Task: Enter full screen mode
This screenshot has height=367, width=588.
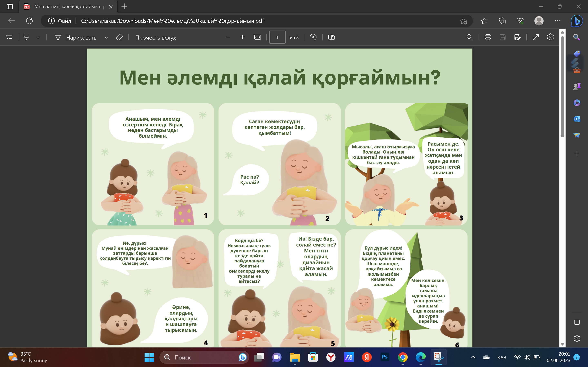Action: [x=536, y=37]
